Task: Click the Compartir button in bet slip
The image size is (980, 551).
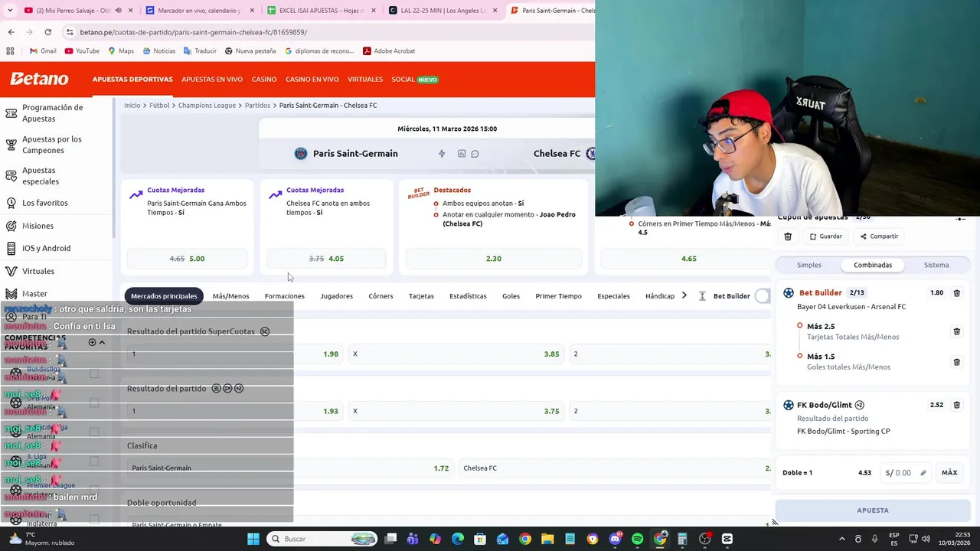Action: 879,236
